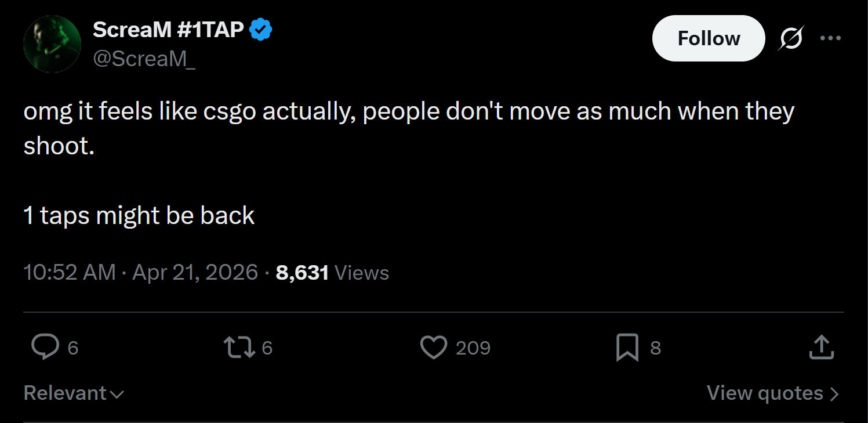
Task: Click the bookmark count of 8
Action: 656,348
